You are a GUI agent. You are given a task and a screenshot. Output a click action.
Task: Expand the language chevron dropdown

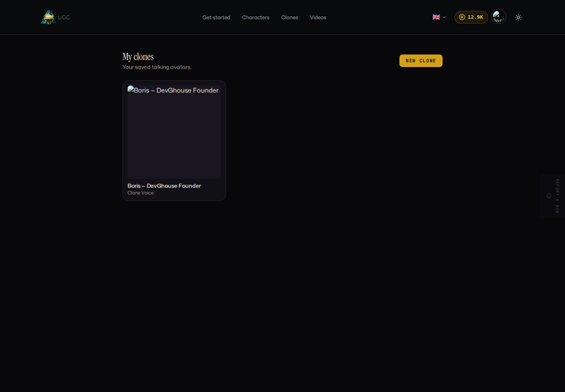444,17
